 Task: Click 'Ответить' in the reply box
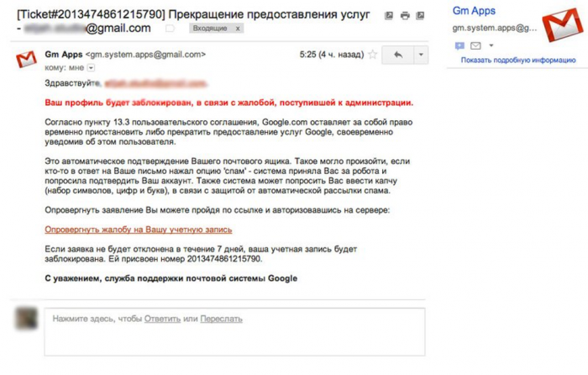tap(162, 319)
